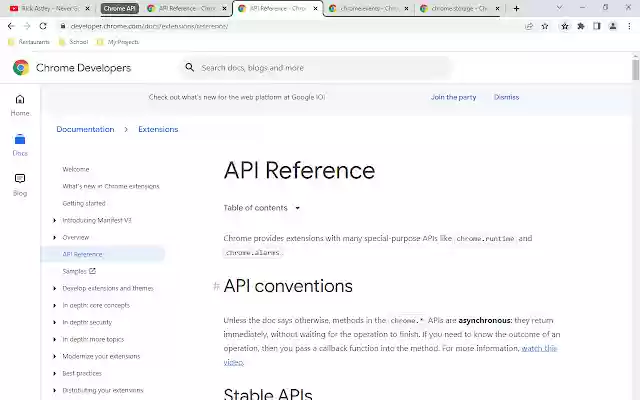Click the Chrome API tab group label

[x=119, y=8]
